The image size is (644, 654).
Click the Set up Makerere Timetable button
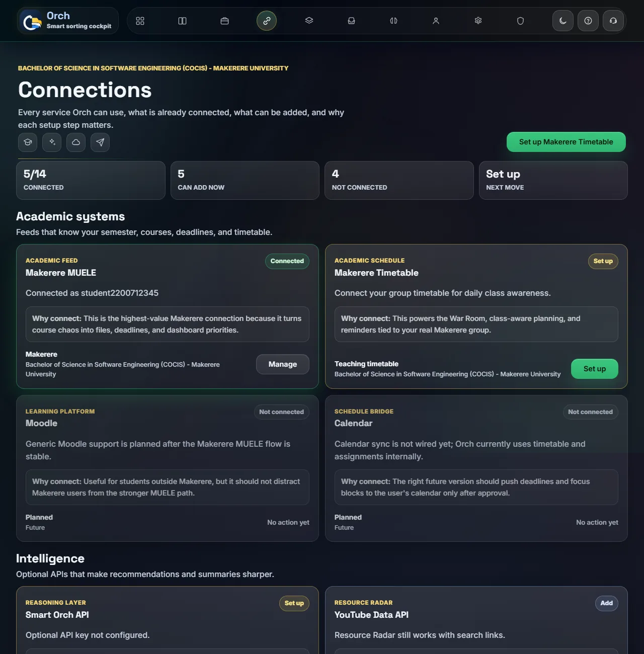566,142
